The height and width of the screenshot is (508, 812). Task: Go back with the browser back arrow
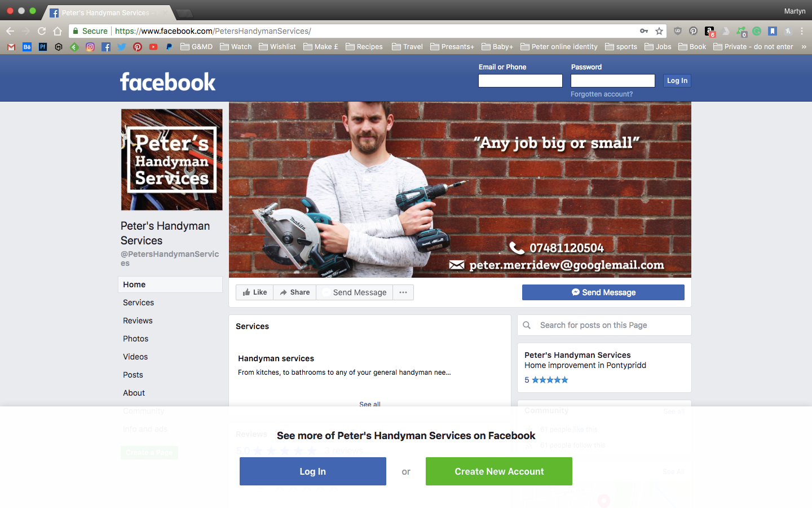click(10, 31)
